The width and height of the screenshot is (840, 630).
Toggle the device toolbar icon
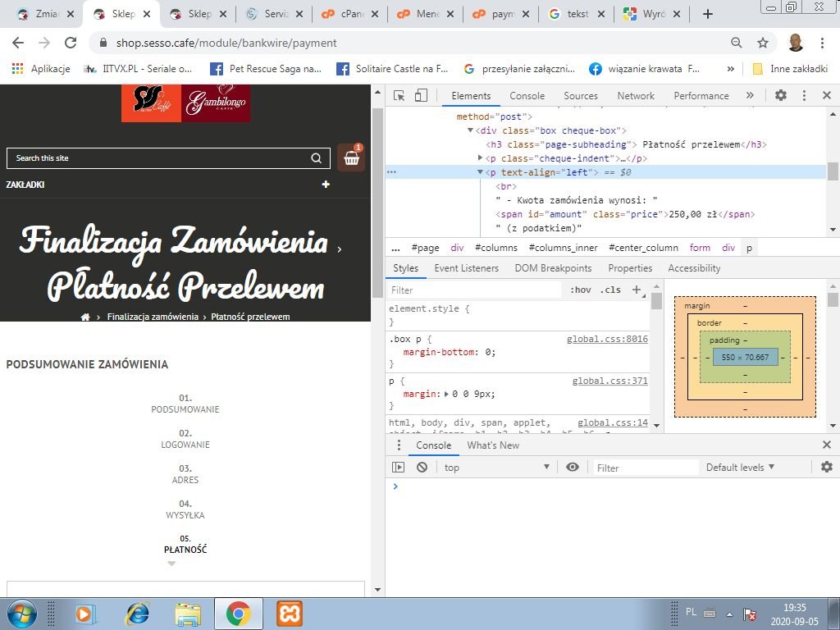coord(421,95)
